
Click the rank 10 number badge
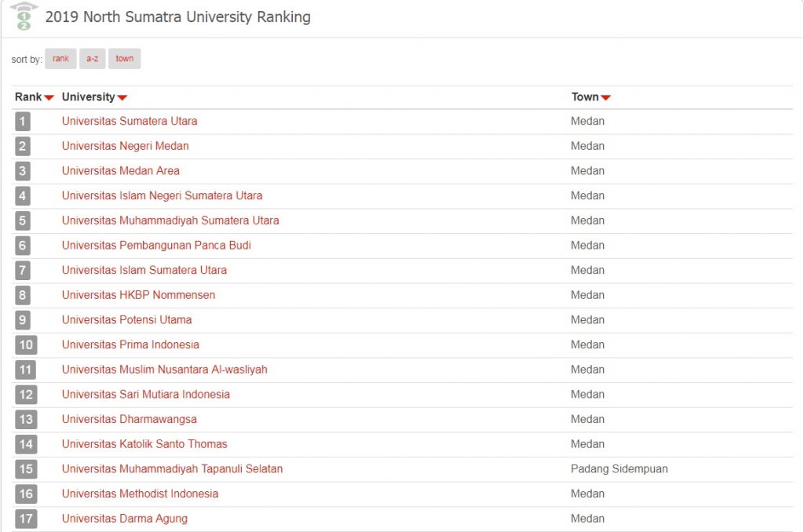[x=26, y=345]
